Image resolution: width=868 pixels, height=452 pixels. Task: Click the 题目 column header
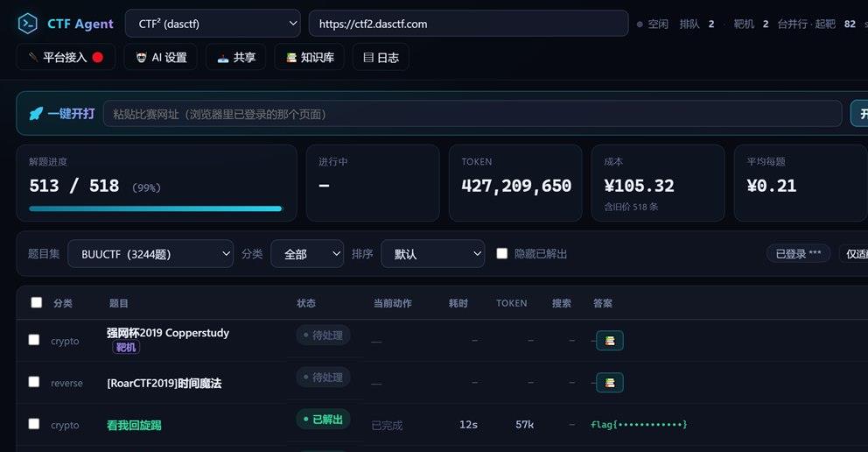118,303
